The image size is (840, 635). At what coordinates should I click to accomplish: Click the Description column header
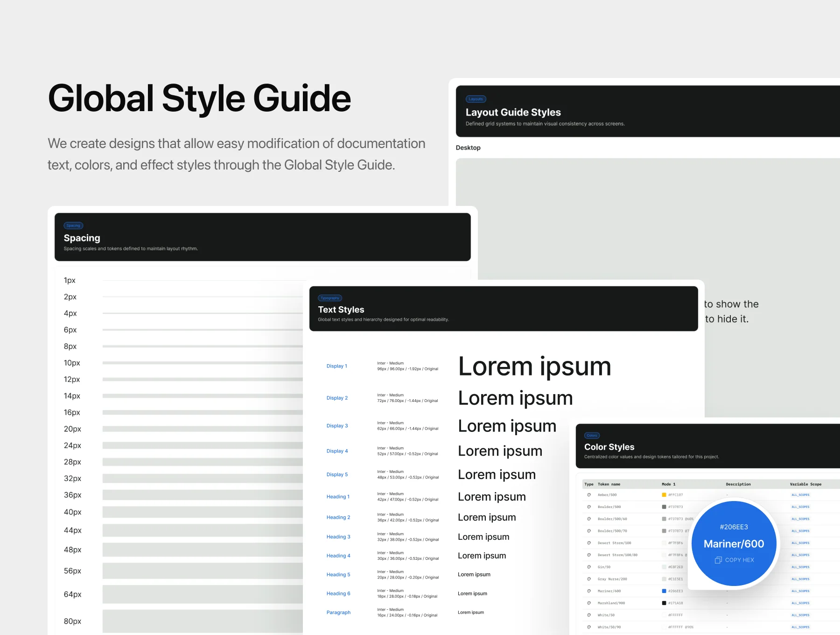click(738, 484)
